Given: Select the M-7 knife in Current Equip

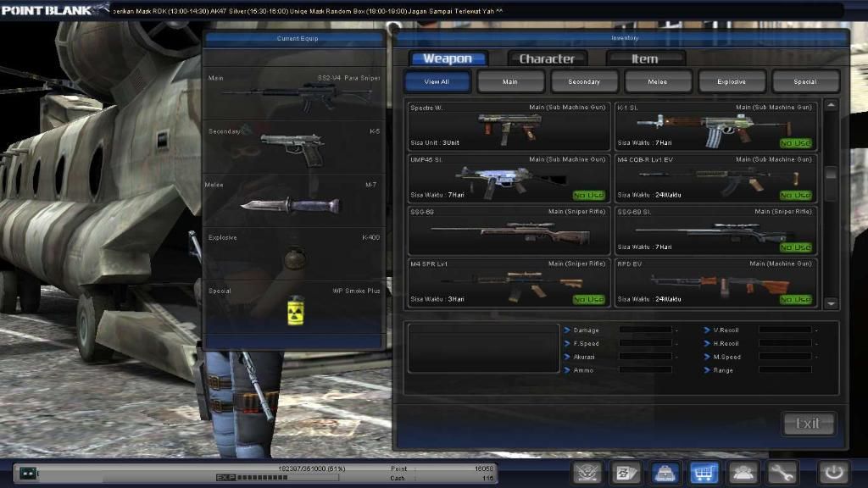Looking at the screenshot, I should pos(290,206).
